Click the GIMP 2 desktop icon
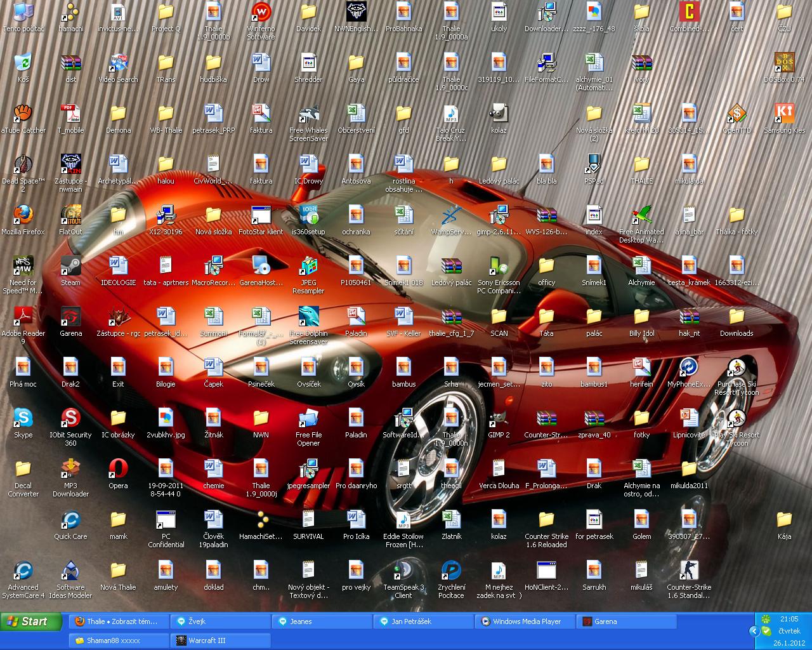This screenshot has height=650, width=812. 499,419
